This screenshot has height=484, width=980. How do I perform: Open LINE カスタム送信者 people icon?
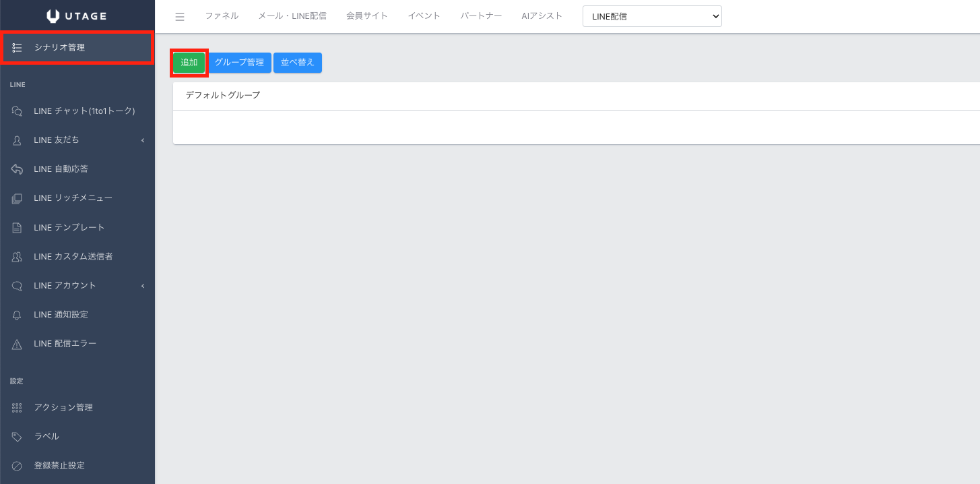tap(18, 257)
